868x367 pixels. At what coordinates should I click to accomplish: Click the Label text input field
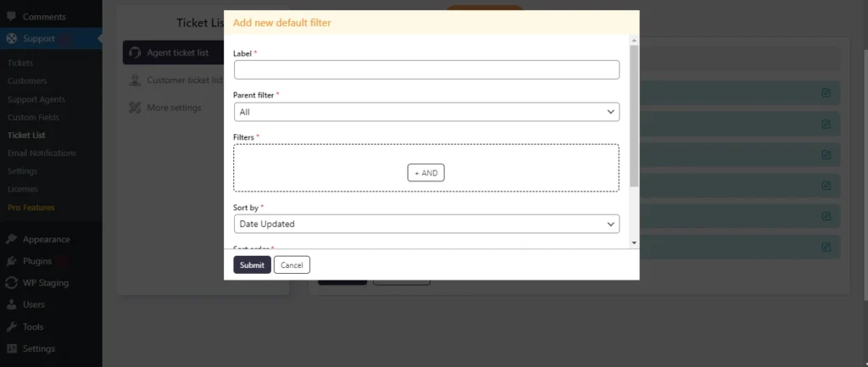[426, 70]
